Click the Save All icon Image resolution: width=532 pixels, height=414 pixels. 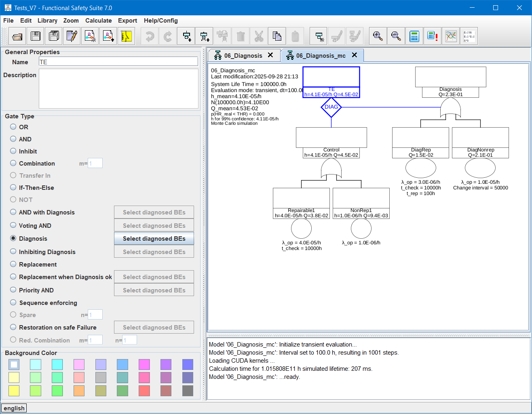pyautogui.click(x=54, y=36)
